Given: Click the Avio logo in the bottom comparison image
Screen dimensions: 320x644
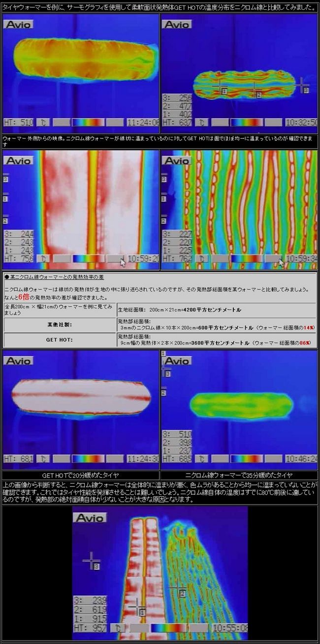Looking at the screenshot, I should coord(90,517).
